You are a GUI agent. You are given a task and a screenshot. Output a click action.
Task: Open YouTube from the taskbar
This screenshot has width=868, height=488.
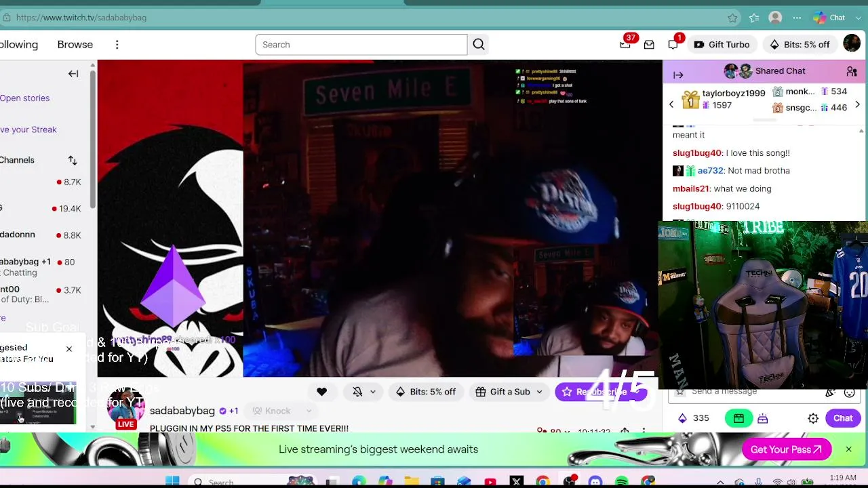tap(490, 482)
